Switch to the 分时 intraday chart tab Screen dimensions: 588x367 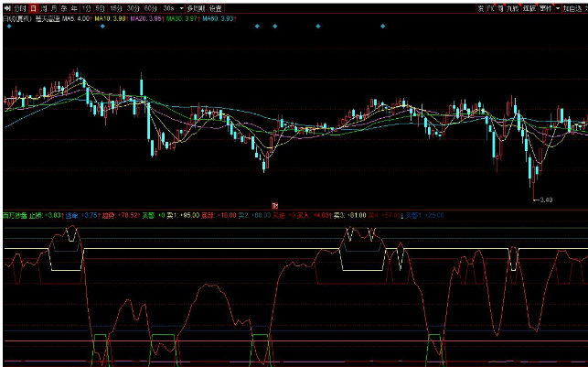point(19,8)
